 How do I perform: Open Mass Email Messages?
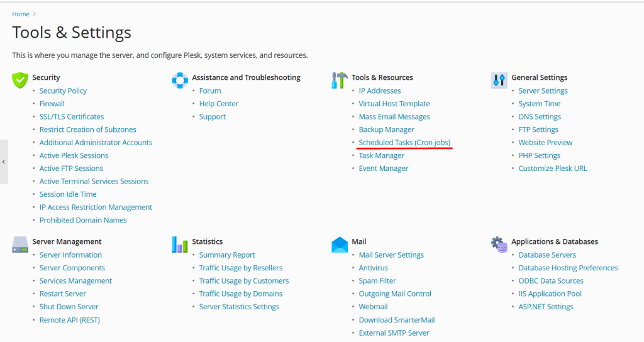394,116
